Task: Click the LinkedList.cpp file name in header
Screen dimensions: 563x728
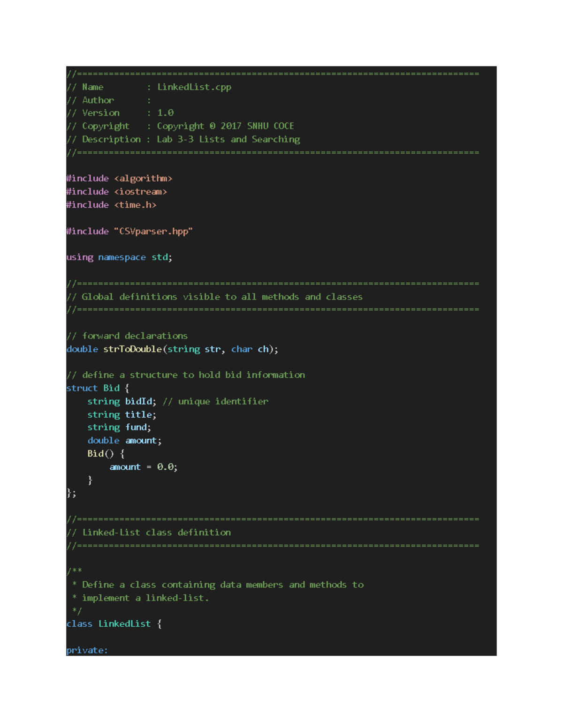Action: point(194,87)
